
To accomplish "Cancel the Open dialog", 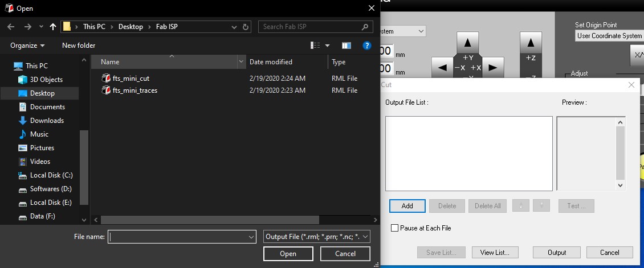I will tap(345, 254).
